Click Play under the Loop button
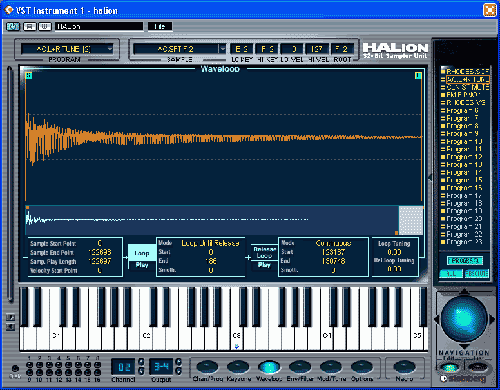The image size is (500, 390). click(142, 265)
